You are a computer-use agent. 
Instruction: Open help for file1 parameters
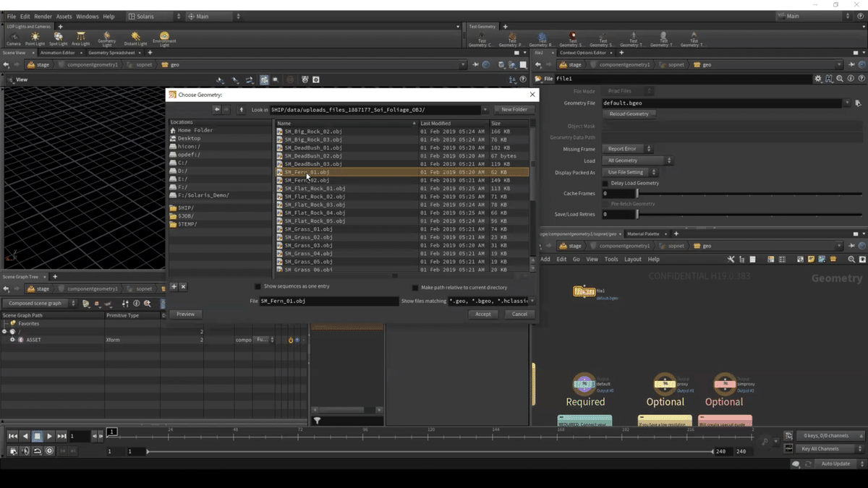pos(861,79)
